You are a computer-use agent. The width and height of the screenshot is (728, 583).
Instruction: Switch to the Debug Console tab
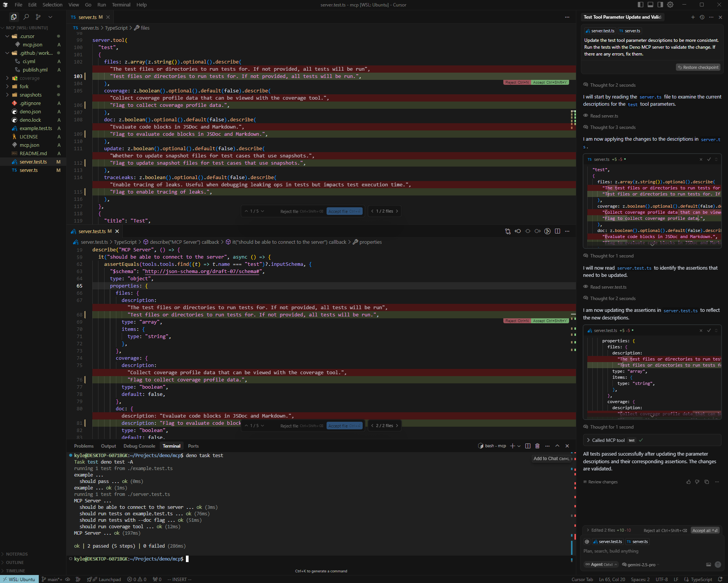tap(139, 446)
